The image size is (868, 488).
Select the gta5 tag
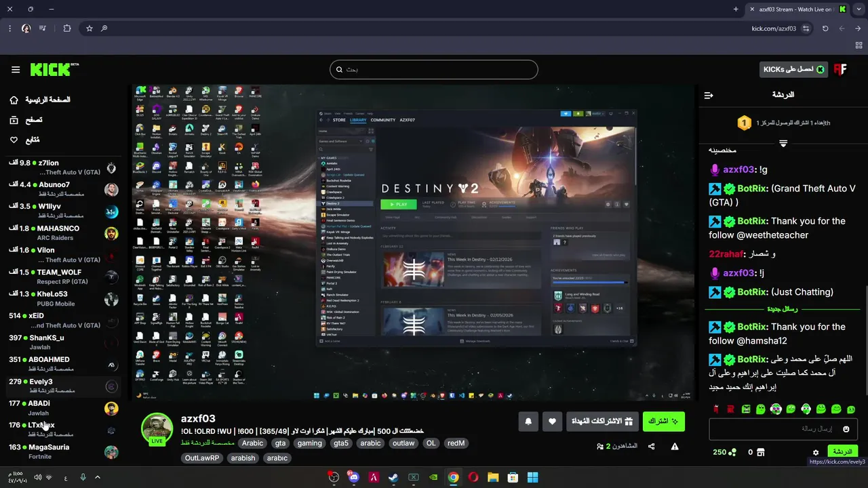340,443
